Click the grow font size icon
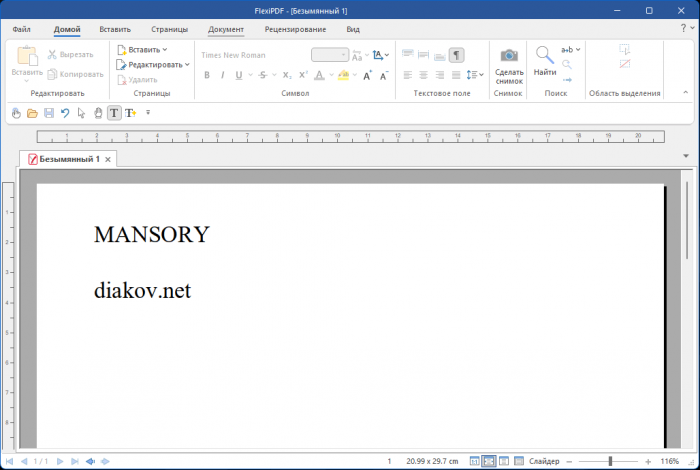The image size is (700, 470). pos(367,75)
